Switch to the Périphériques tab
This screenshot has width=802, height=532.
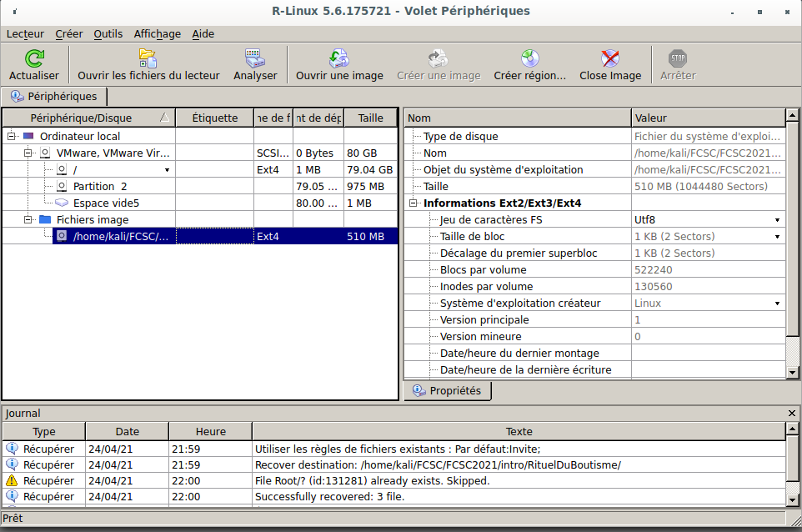coord(53,96)
